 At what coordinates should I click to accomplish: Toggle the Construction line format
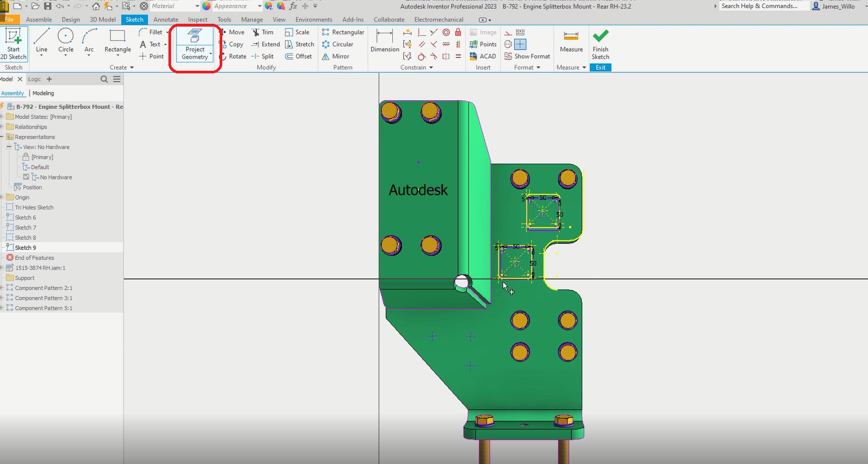508,32
